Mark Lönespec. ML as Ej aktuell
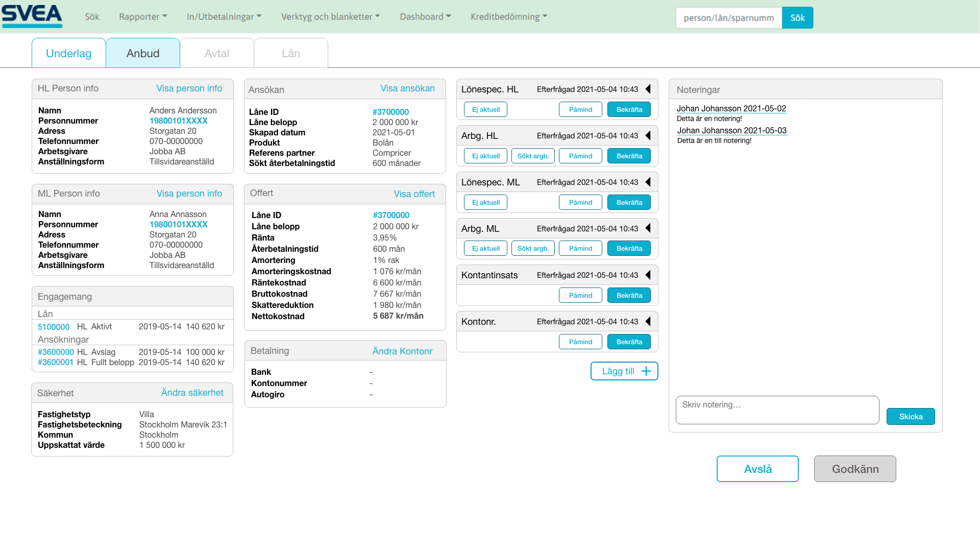Viewport: 980px width, 551px height. (485, 202)
